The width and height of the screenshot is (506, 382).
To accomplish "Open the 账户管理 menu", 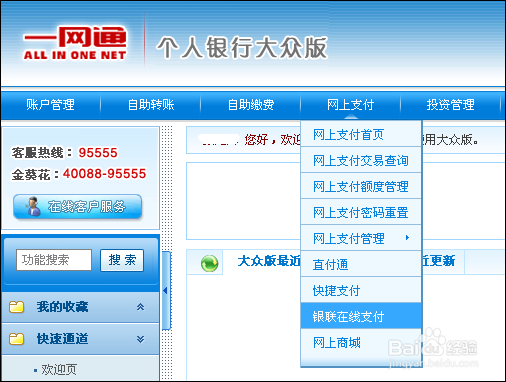I will pyautogui.click(x=50, y=105).
